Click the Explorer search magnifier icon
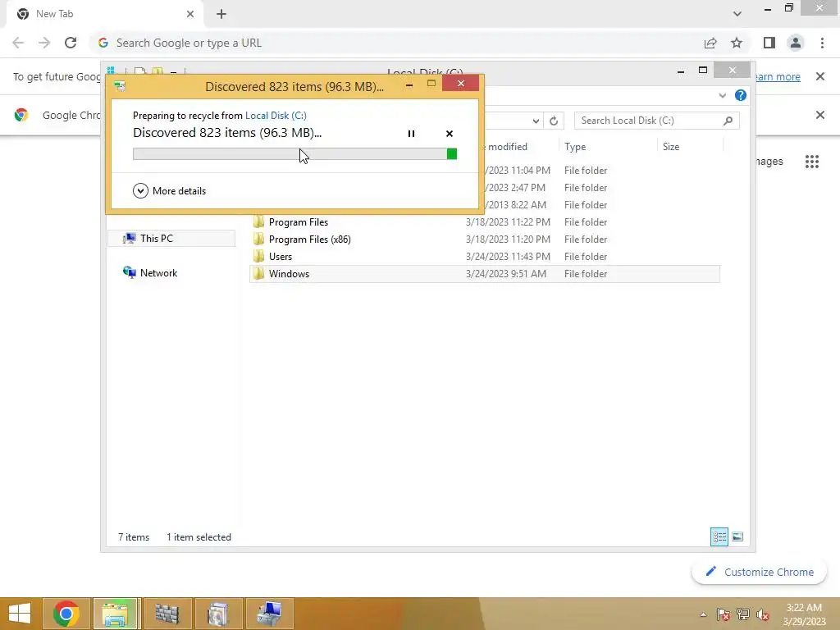Image resolution: width=840 pixels, height=630 pixels. [728, 121]
